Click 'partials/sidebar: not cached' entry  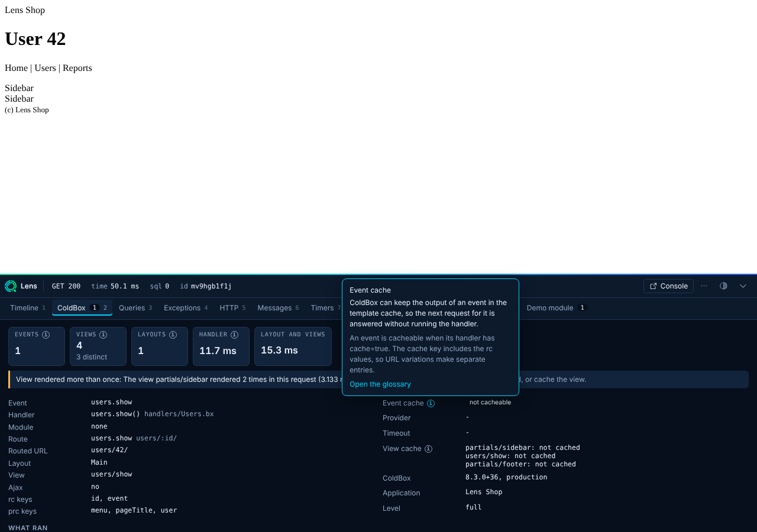click(x=523, y=447)
